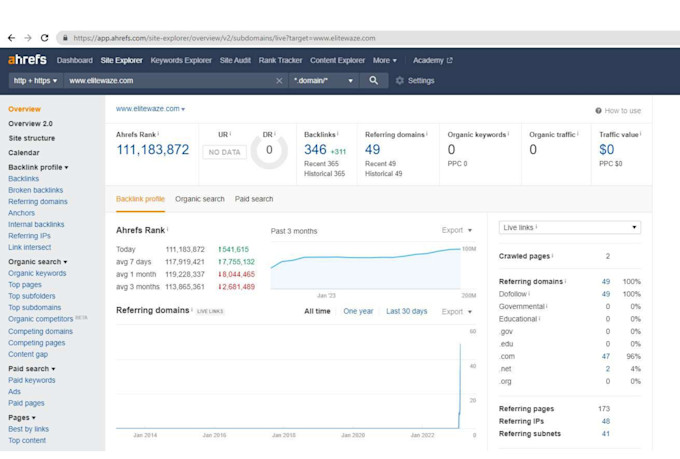Click the 346 backlinks count
Viewport: 680px width, 459px height.
[x=315, y=150]
